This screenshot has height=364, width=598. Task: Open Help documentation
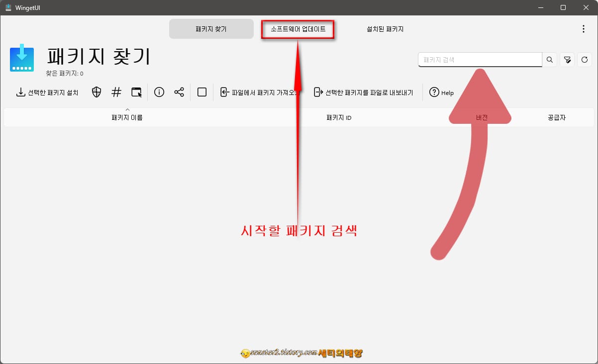pos(441,92)
